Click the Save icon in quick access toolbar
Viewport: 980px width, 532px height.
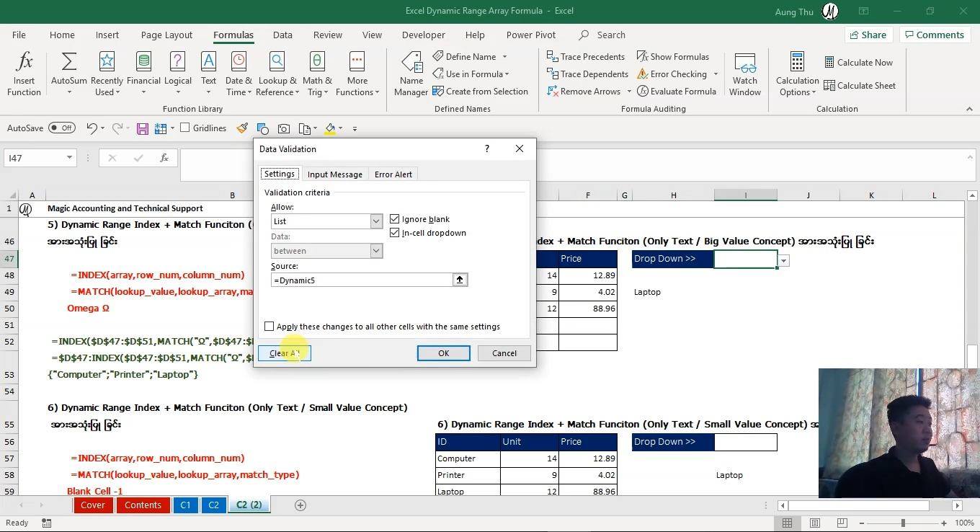pyautogui.click(x=143, y=128)
